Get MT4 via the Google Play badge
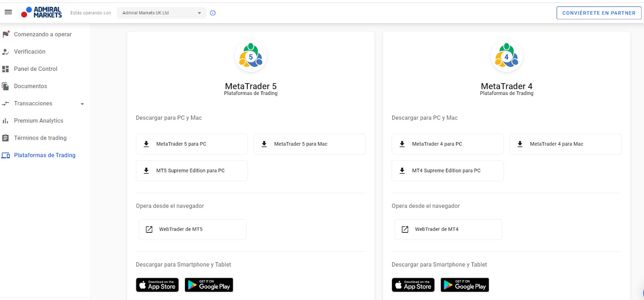This screenshot has height=300, width=644. pyautogui.click(x=465, y=285)
